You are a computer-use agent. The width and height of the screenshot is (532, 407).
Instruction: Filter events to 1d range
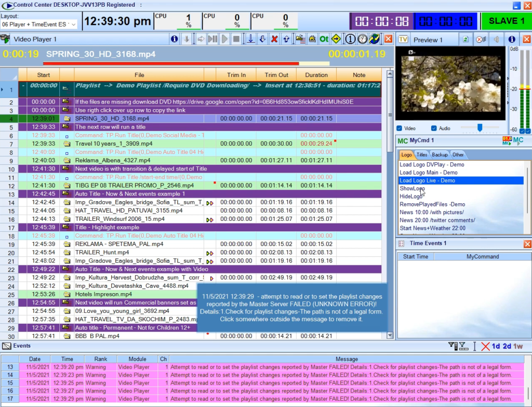tap(496, 346)
